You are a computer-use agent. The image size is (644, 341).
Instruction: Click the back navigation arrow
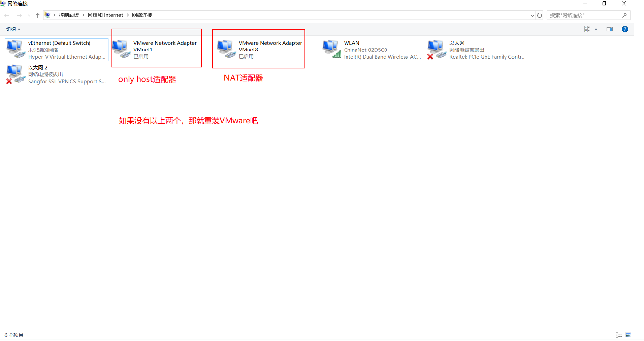click(6, 15)
